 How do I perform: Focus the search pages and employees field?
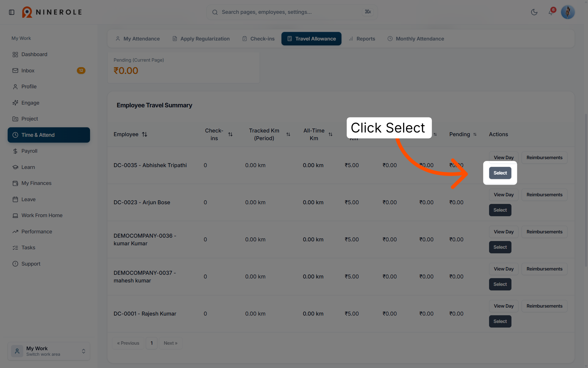click(x=292, y=12)
